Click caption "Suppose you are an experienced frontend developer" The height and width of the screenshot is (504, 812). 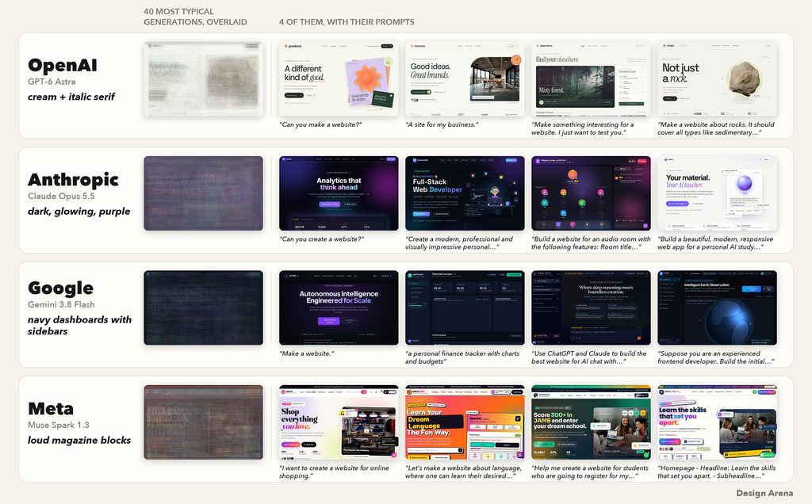[716, 357]
